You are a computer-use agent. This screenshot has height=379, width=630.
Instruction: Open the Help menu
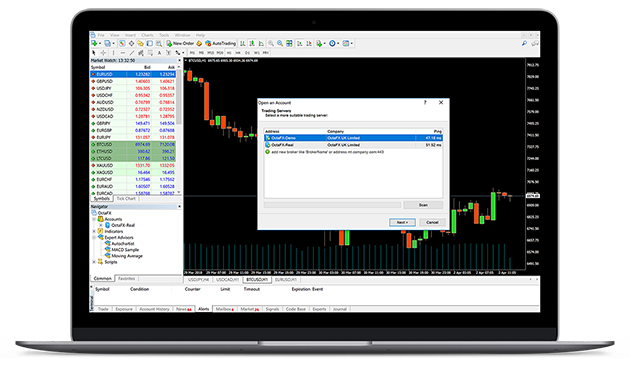[200, 35]
